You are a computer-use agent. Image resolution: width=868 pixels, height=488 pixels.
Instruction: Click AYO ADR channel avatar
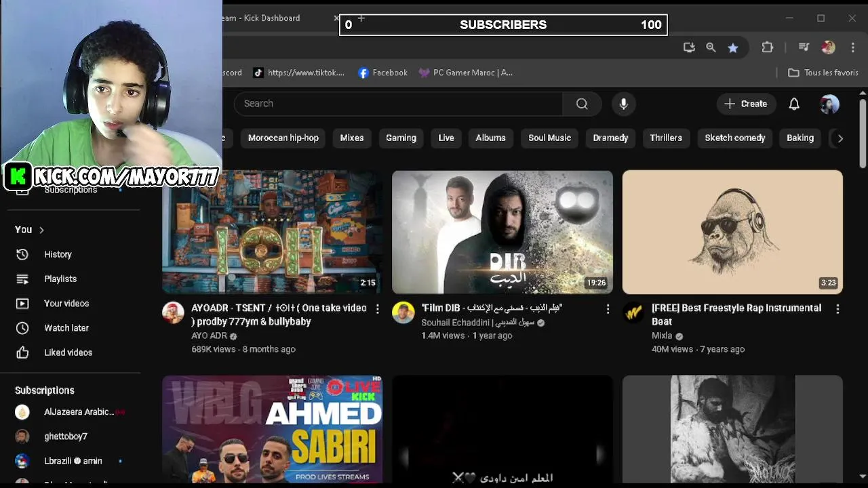pyautogui.click(x=173, y=312)
